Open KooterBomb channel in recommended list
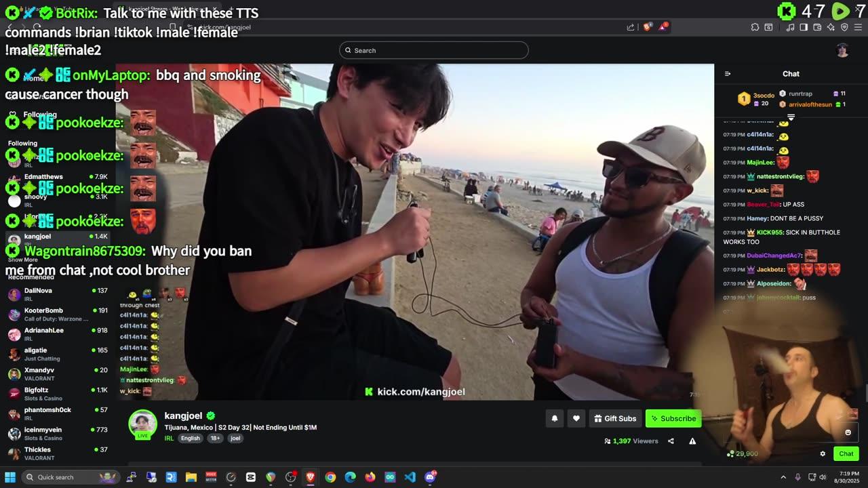This screenshot has height=488, width=868. point(58,314)
